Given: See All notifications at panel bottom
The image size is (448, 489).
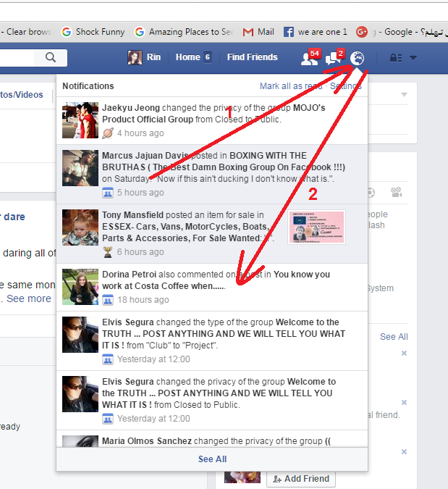Looking at the screenshot, I should tap(212, 459).
